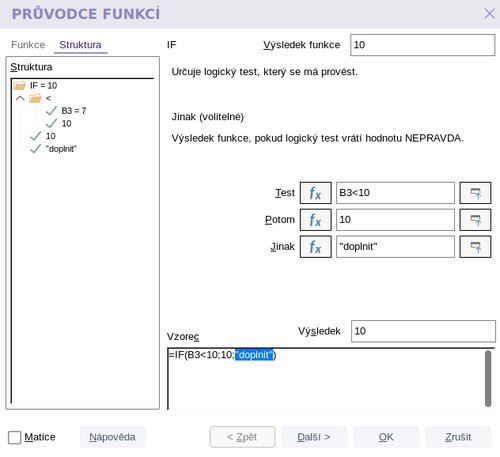Cancel with the Zrušit button
The width and height of the screenshot is (500, 457).
click(x=458, y=437)
